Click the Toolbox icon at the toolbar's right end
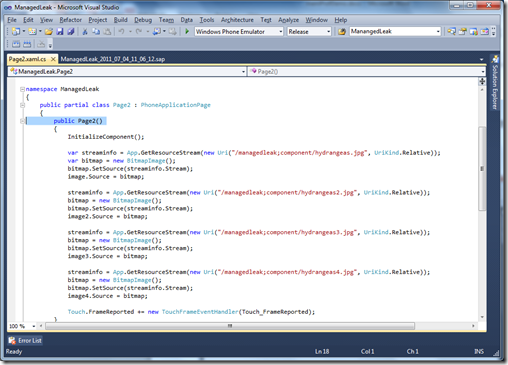The image size is (508, 365). tap(484, 31)
